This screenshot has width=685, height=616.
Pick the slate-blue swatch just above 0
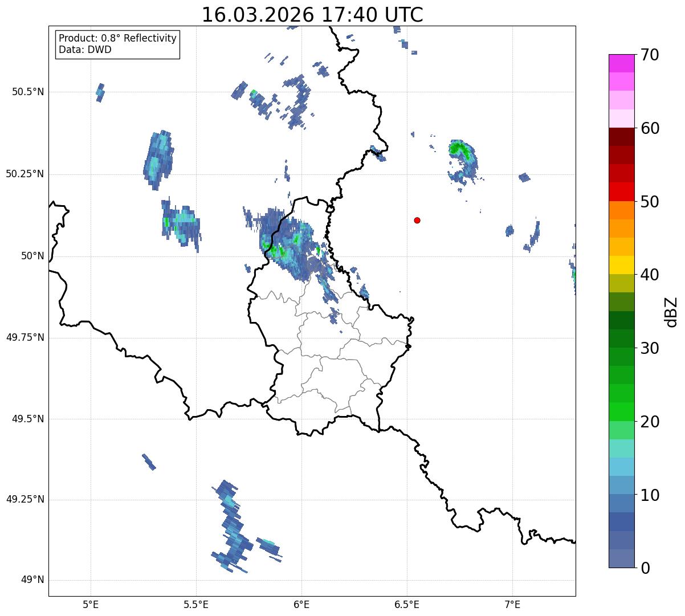coord(621,558)
